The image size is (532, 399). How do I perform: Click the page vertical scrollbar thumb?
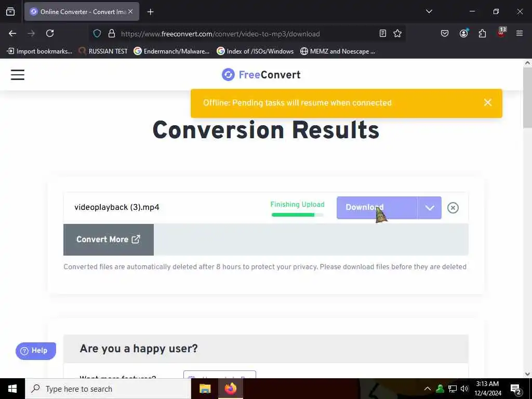tap(527, 98)
